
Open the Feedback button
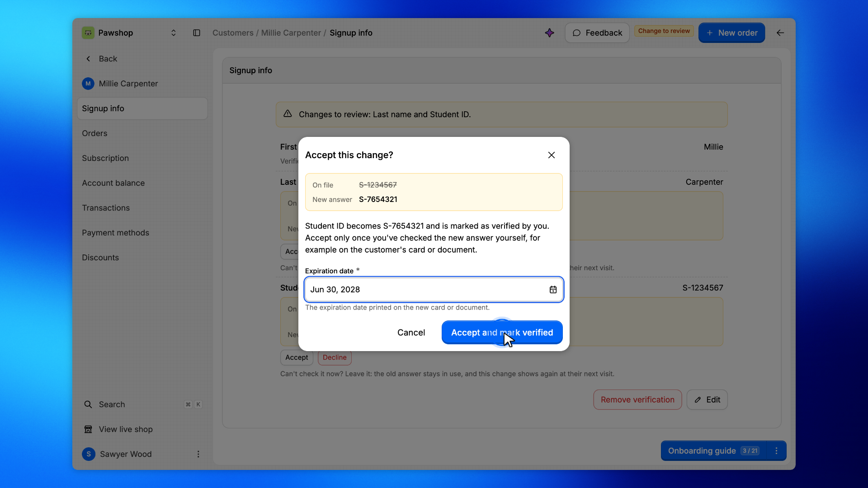(x=597, y=33)
